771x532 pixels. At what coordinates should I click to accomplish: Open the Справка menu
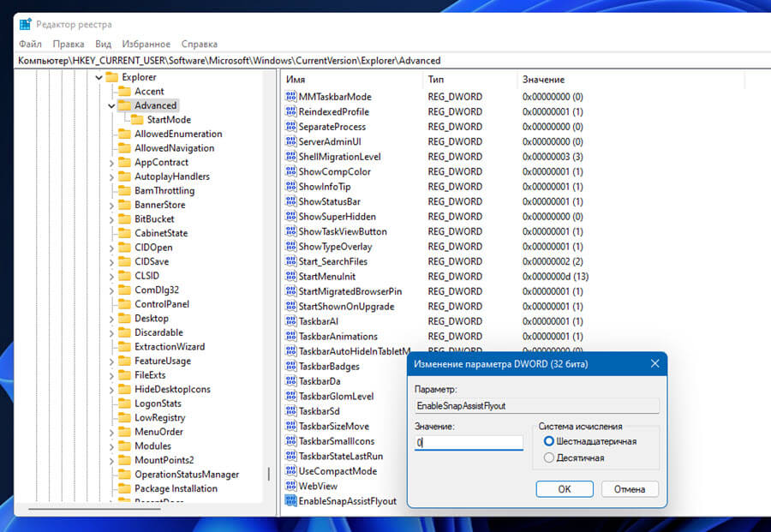[199, 44]
